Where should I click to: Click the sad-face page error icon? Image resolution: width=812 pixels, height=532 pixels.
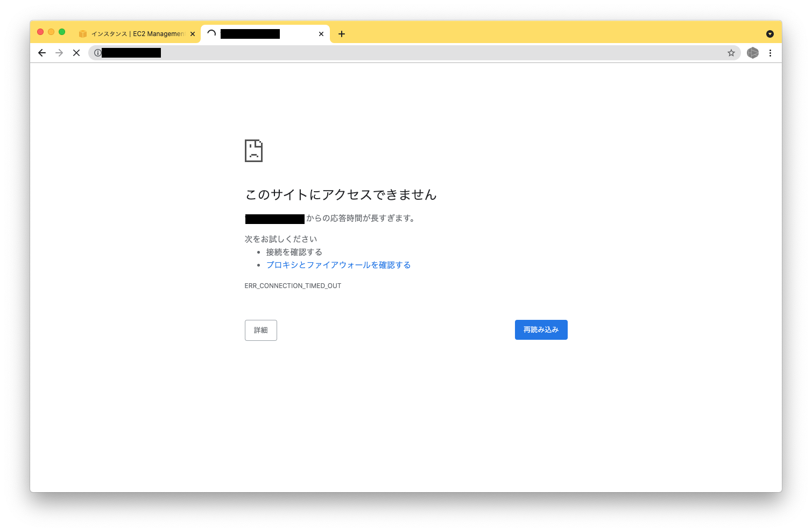[x=253, y=151]
